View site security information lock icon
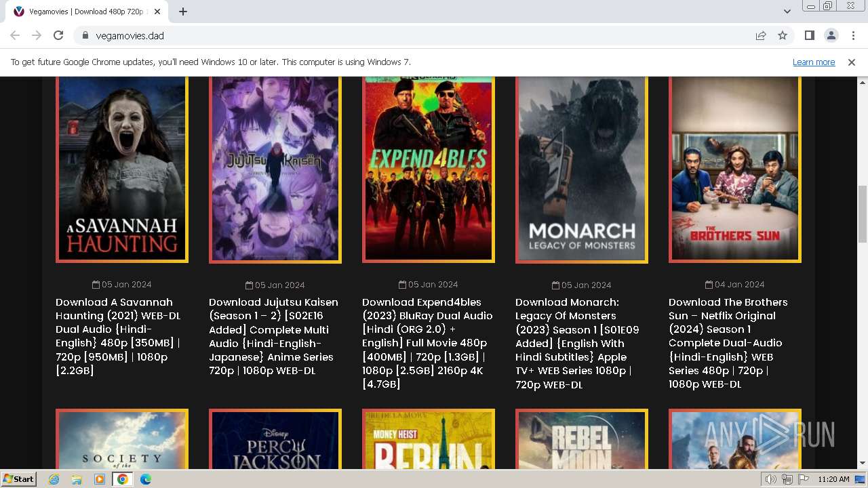Image resolution: width=868 pixels, height=488 pixels. tap(85, 36)
